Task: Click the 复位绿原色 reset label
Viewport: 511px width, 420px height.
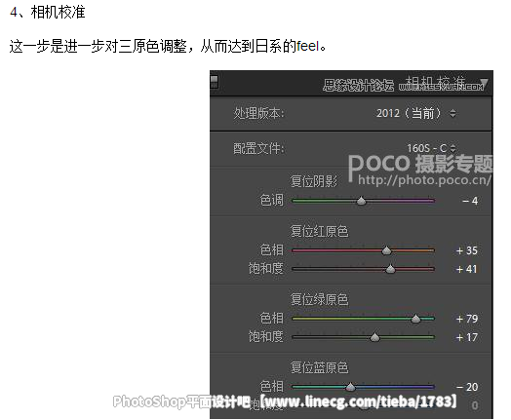Action: pos(320,299)
